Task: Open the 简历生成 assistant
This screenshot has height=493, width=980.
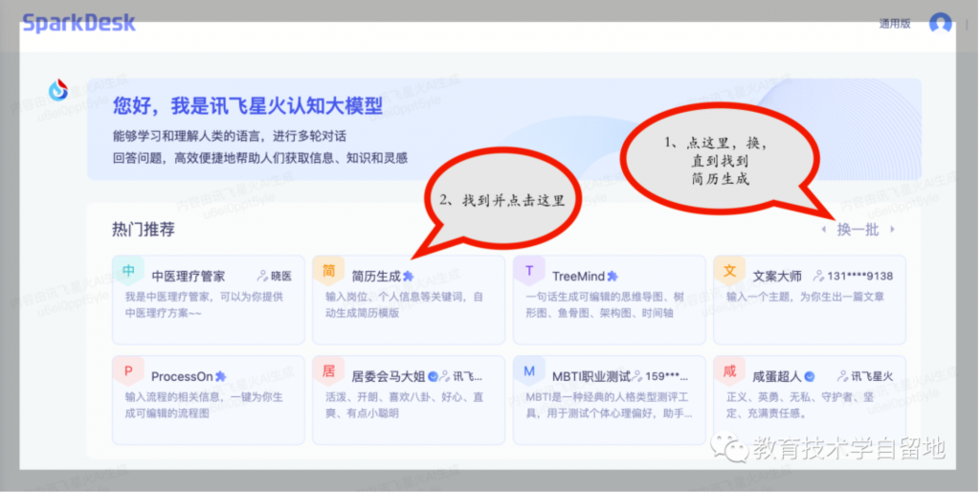Action: (408, 300)
